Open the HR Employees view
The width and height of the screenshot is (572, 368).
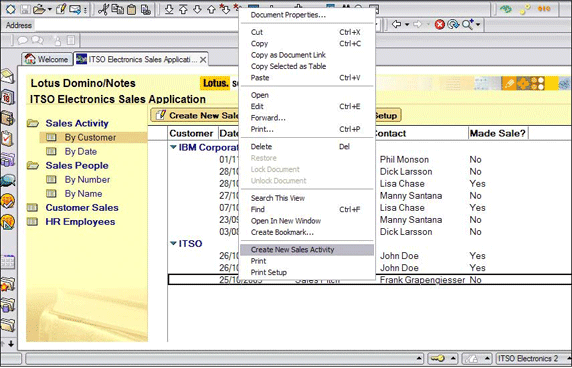[80, 222]
